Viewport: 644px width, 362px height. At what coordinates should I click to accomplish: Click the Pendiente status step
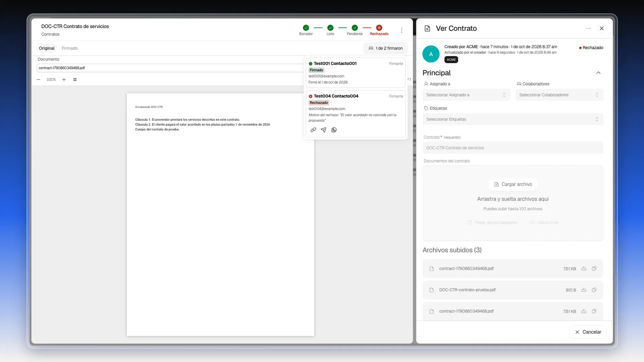coord(355,30)
